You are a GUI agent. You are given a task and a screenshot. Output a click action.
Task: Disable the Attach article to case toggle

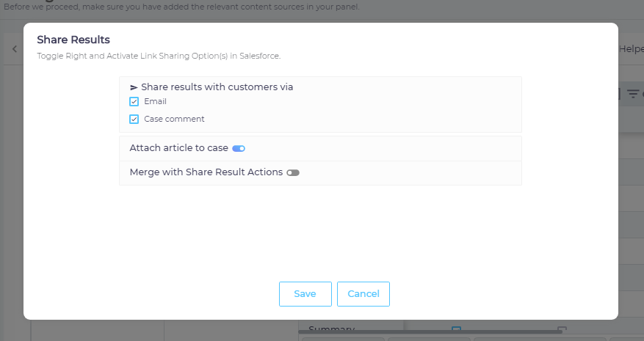(239, 148)
